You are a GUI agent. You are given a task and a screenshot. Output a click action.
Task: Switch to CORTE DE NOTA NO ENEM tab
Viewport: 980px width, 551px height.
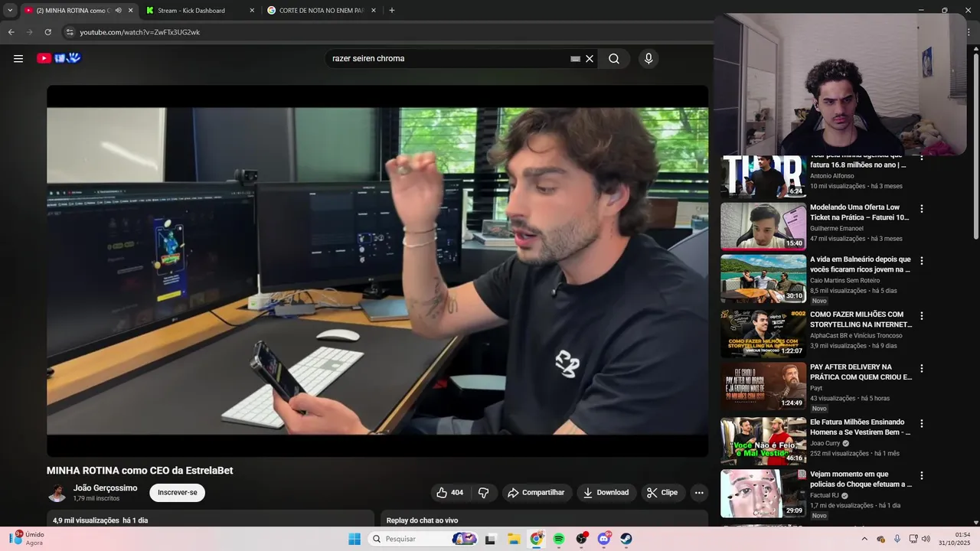coord(321,11)
